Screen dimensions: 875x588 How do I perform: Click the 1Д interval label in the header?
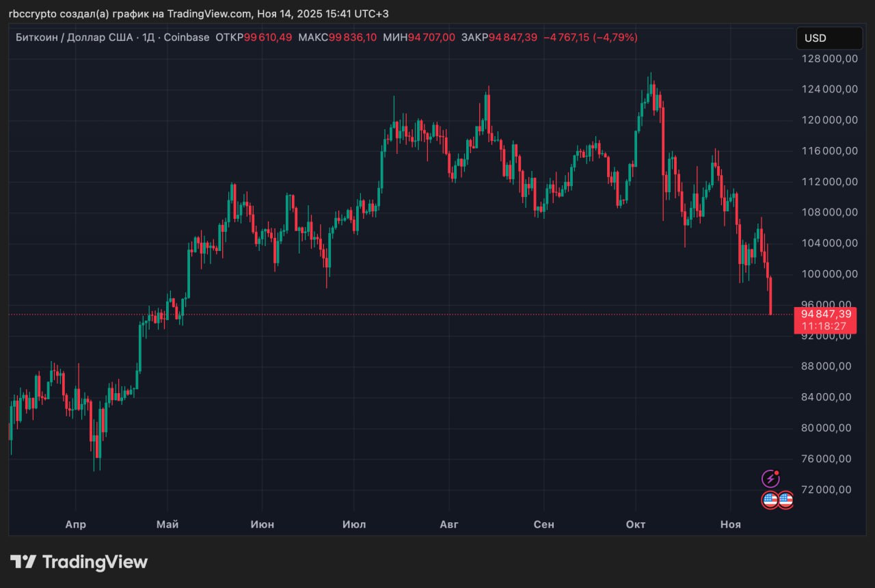click(x=148, y=38)
